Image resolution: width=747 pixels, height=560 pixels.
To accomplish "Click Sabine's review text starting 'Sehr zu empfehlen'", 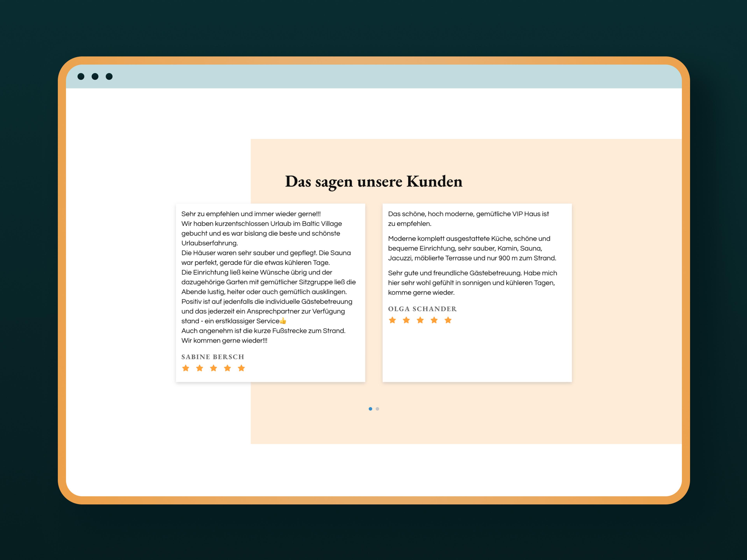I will tap(251, 214).
